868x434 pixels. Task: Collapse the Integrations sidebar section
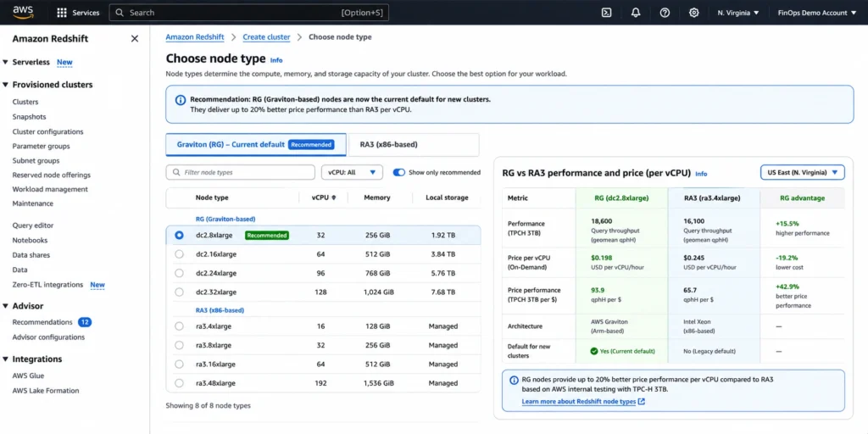[x=6, y=359]
